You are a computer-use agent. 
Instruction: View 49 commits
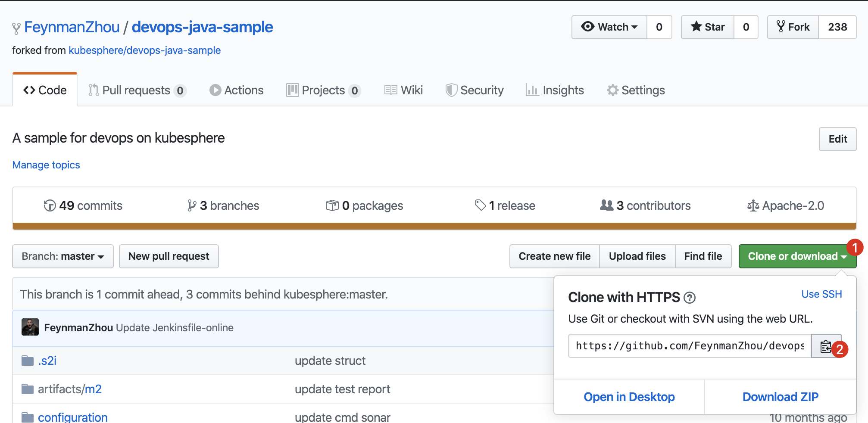[83, 205]
